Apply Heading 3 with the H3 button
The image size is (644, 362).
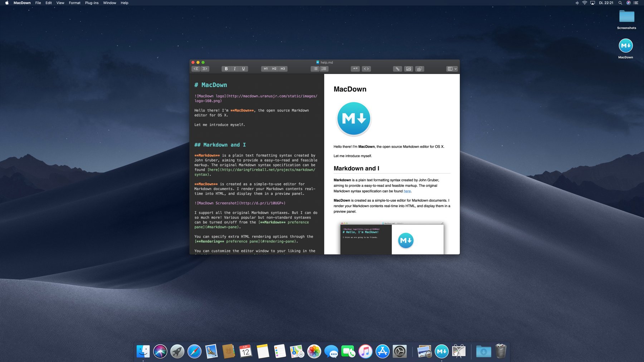(283, 69)
